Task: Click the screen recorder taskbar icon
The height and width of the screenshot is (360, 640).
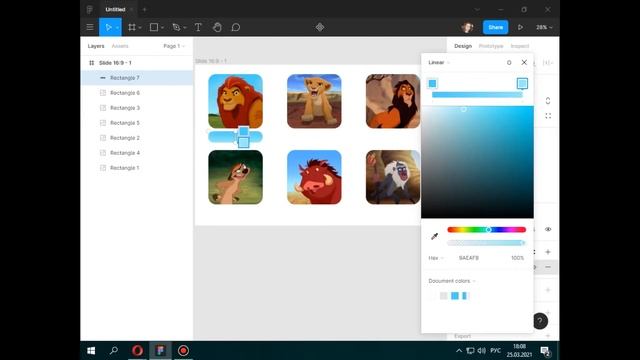Action: pyautogui.click(x=183, y=351)
